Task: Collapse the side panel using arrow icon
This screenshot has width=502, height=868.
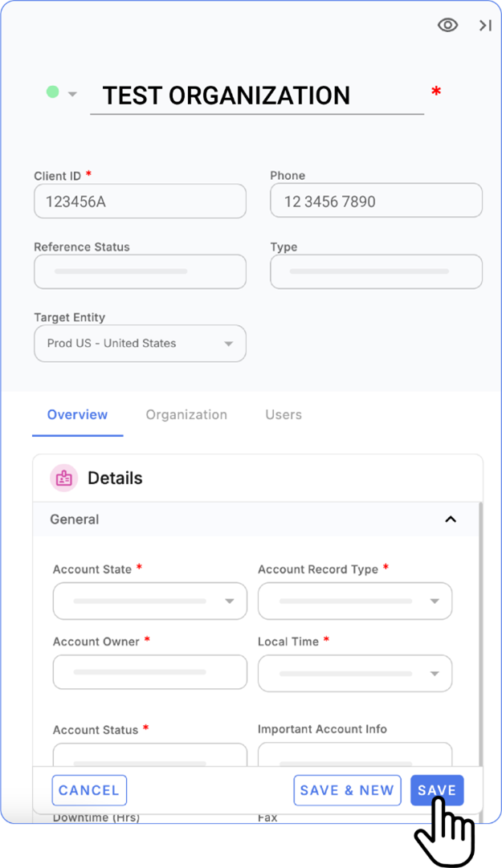Action: 485,26
